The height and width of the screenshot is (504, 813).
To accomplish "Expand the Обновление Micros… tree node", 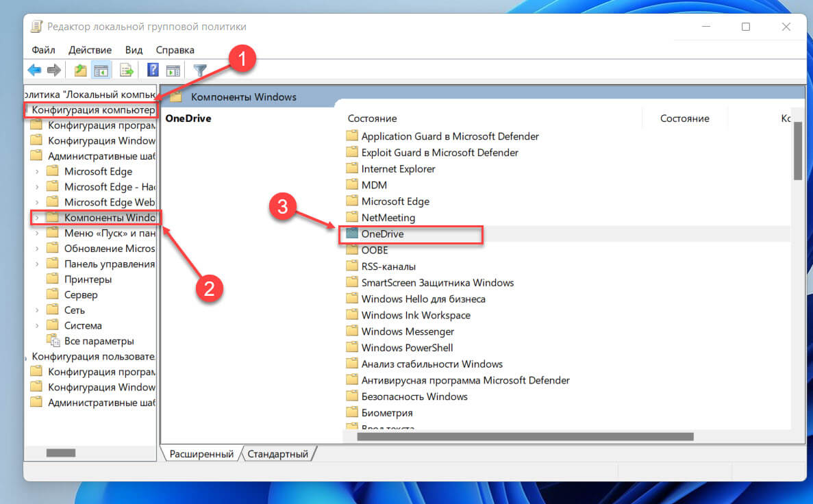I will (37, 249).
